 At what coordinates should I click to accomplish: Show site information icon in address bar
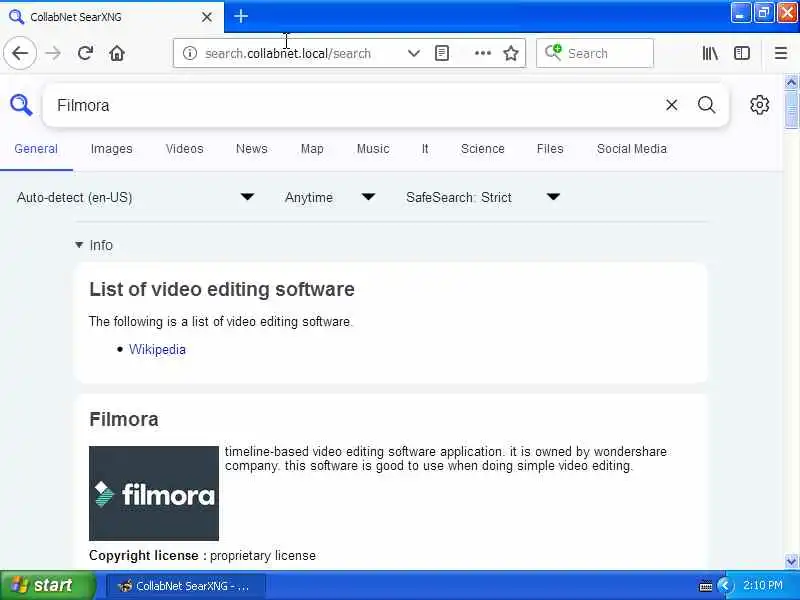pos(189,53)
